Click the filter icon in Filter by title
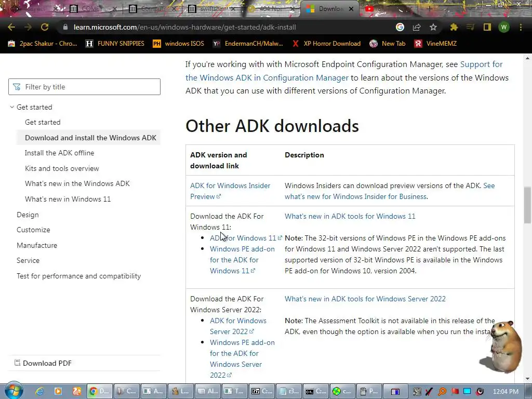This screenshot has width=532, height=399. click(17, 87)
